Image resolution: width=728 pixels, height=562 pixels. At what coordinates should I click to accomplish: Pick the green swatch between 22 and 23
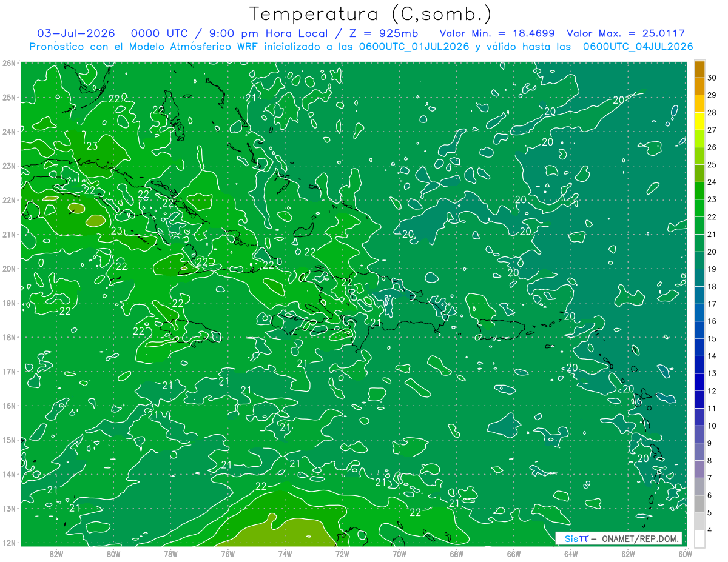click(x=699, y=208)
